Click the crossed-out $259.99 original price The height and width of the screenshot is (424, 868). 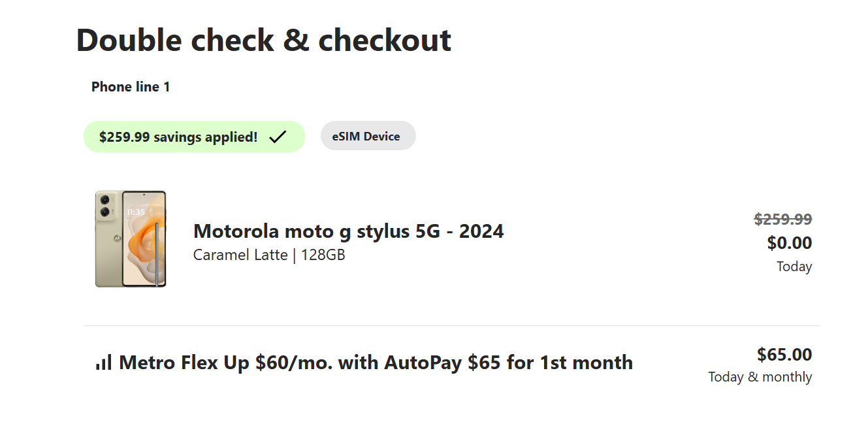782,220
